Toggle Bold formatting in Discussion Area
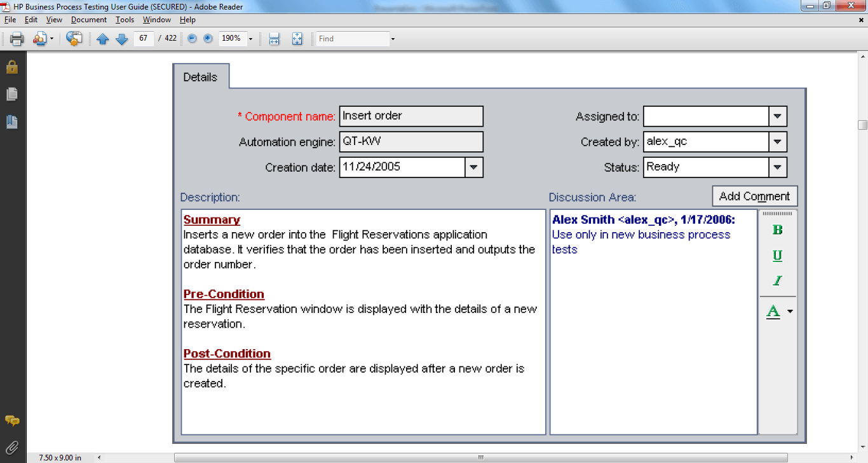The image size is (868, 463). coord(777,230)
